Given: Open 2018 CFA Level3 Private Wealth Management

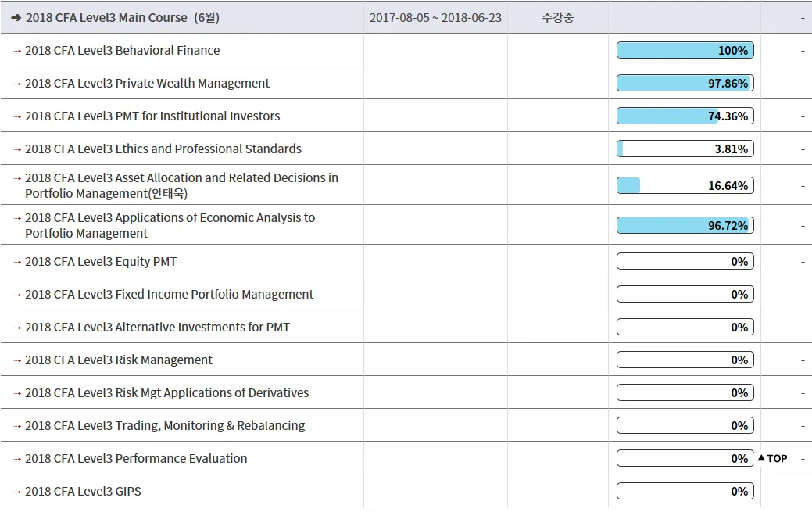Looking at the screenshot, I should [x=147, y=84].
